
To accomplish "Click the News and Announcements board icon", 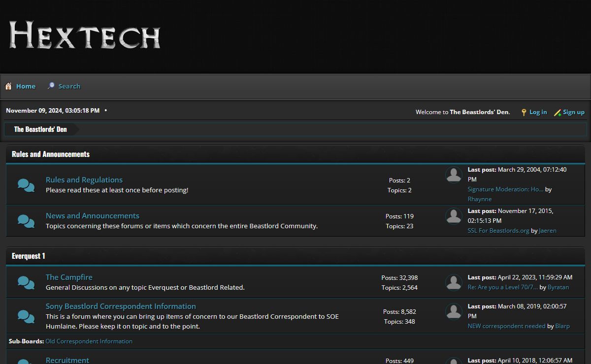I will click(26, 221).
